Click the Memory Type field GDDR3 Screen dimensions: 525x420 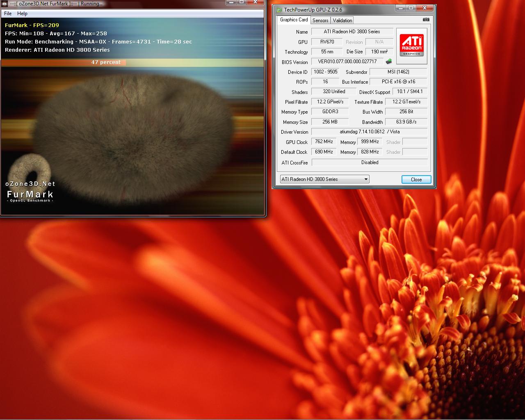point(330,112)
